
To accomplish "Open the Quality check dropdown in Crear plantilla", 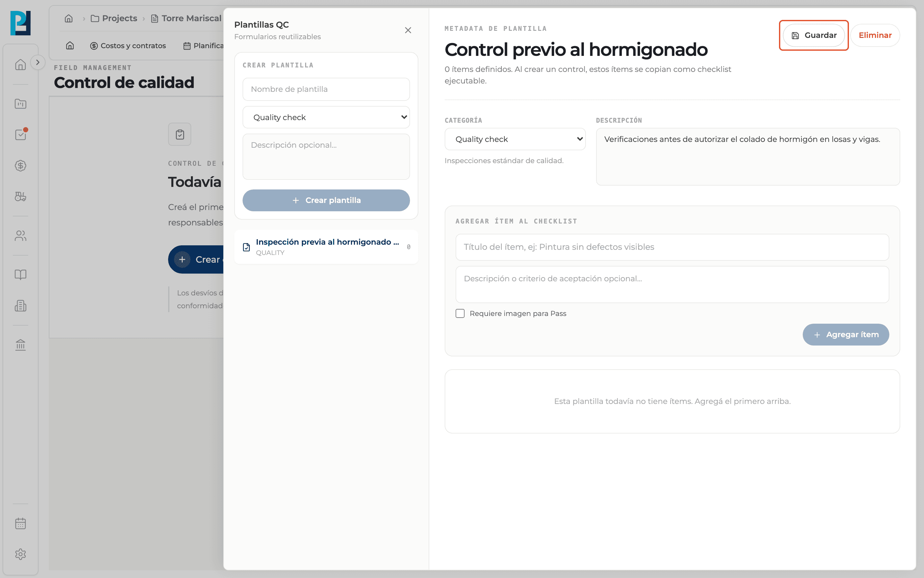I will (326, 117).
